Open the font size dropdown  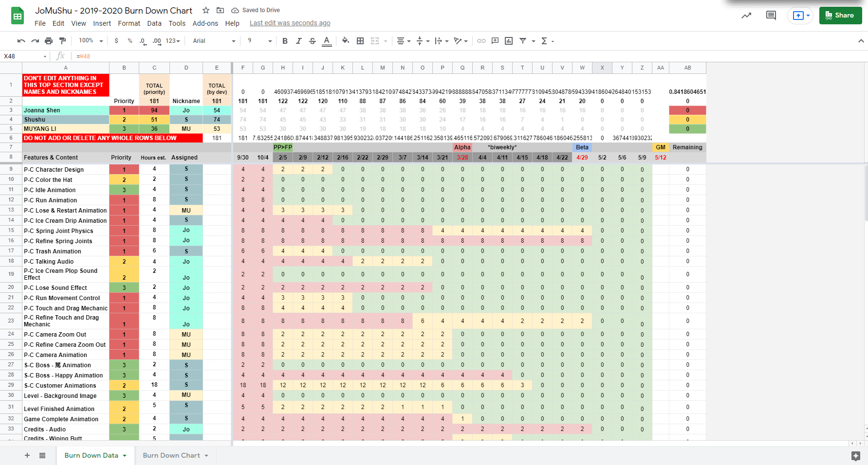pyautogui.click(x=259, y=41)
